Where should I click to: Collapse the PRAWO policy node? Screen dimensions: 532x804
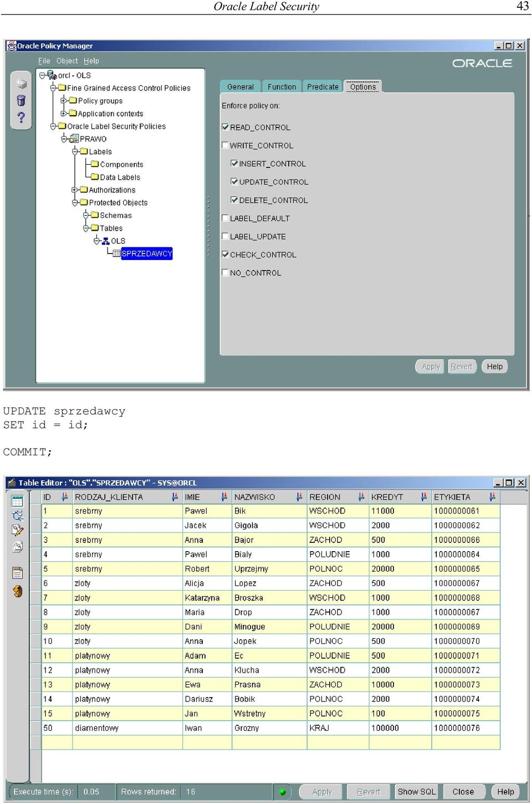click(64, 139)
